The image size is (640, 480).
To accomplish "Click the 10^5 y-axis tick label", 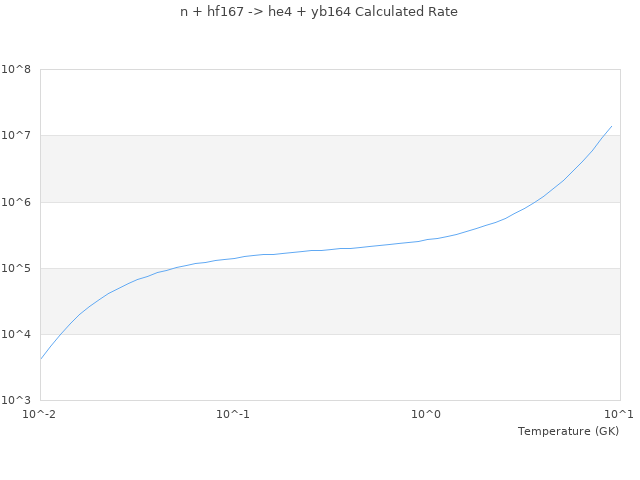I will [16, 268].
